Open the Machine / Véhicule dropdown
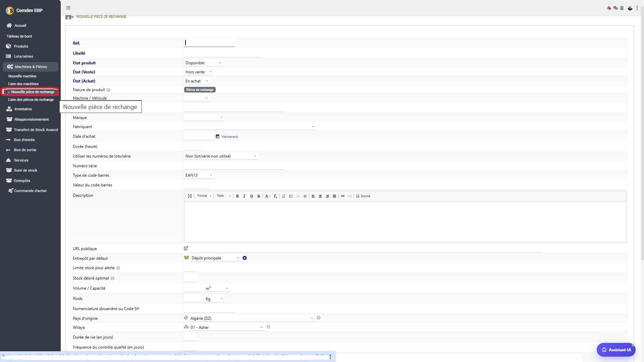Image resolution: width=644 pixels, height=362 pixels. (x=197, y=98)
